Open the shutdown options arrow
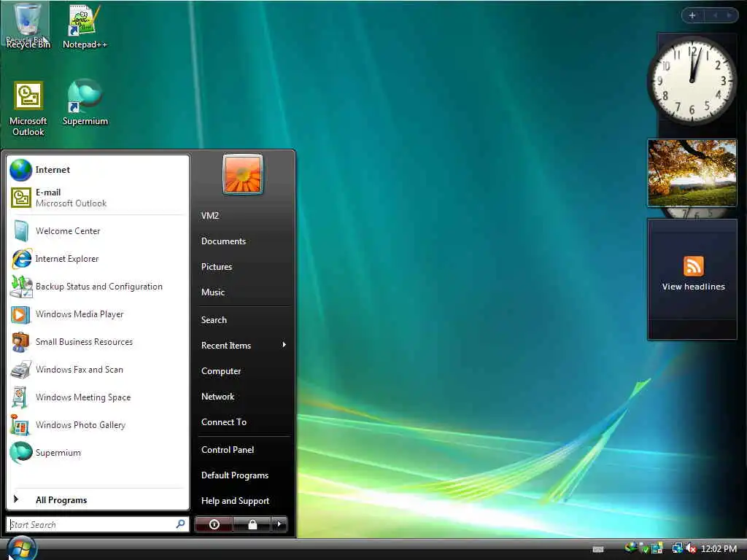747x560 pixels. click(279, 524)
